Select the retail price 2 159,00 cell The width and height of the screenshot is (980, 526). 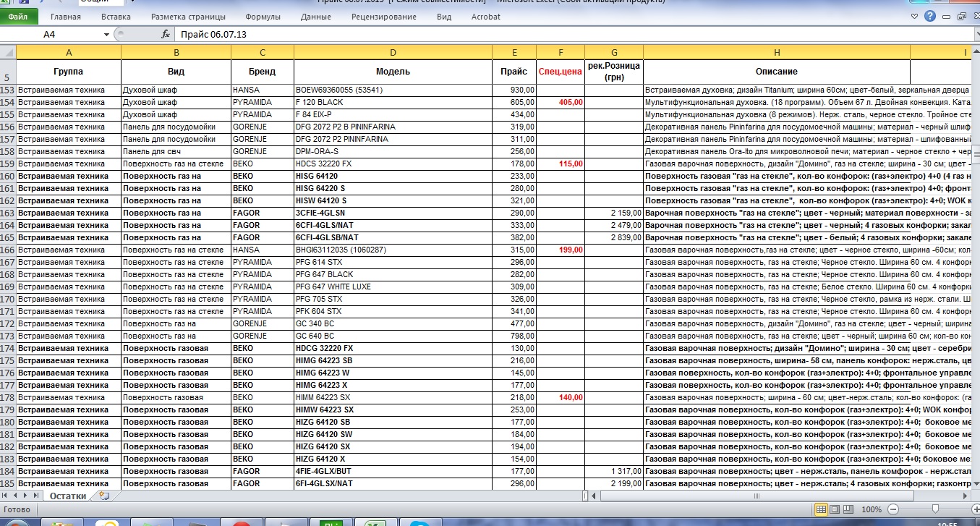(x=614, y=213)
